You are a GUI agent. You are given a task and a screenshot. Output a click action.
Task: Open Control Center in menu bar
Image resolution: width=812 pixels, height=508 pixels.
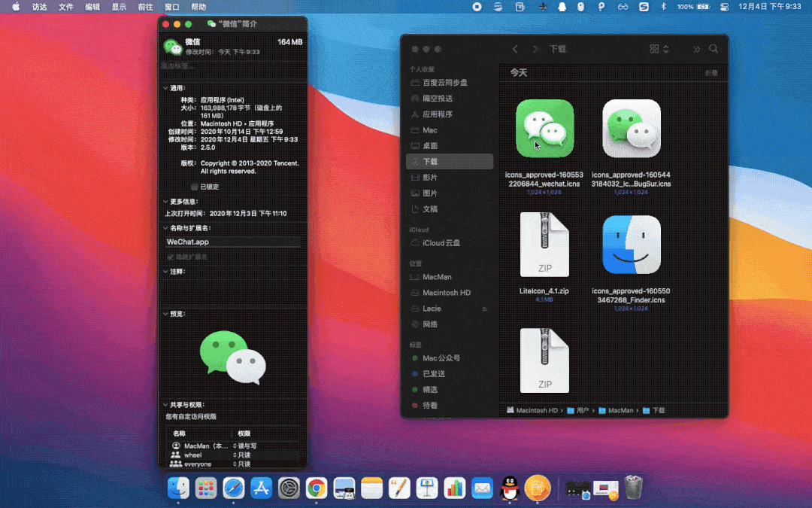click(724, 7)
